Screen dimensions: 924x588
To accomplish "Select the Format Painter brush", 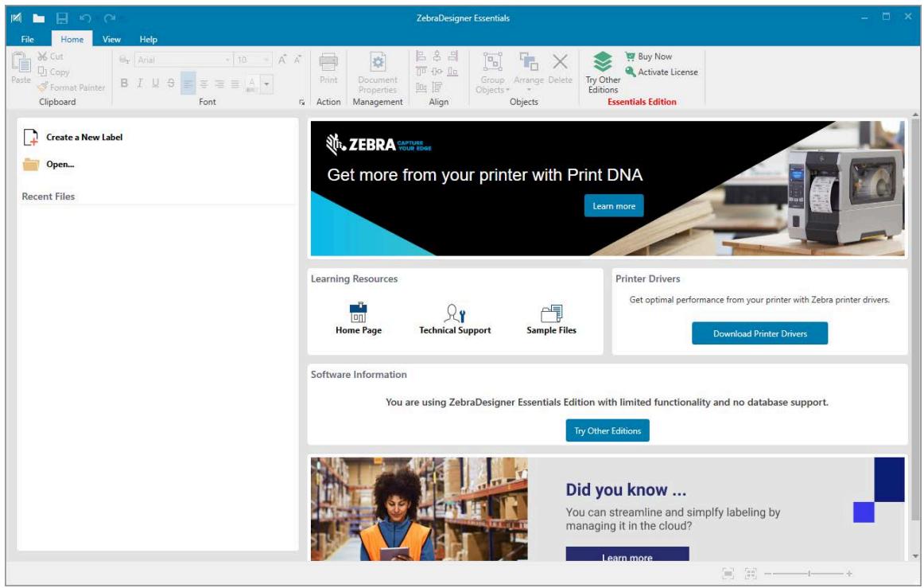I will 42,87.
